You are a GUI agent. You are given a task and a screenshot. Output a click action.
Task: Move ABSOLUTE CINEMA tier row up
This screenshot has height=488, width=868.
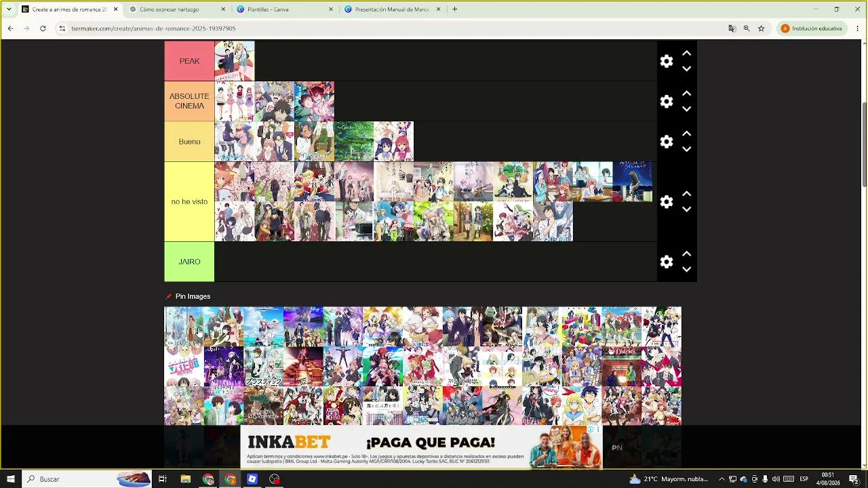click(x=686, y=93)
